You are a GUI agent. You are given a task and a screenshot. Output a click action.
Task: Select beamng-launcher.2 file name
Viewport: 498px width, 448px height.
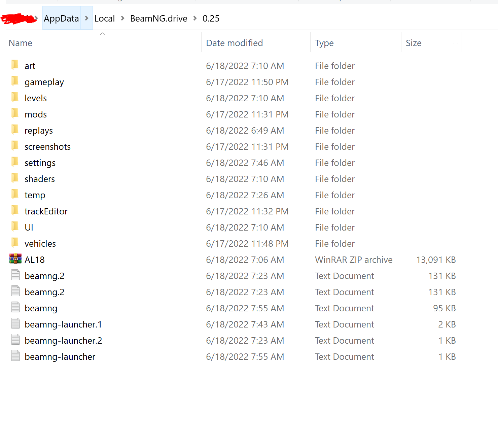click(x=63, y=341)
